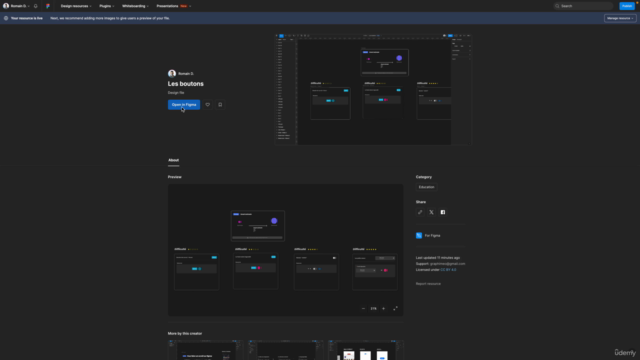Save the resource with bookmark icon
This screenshot has height=360, width=640.
point(220,105)
